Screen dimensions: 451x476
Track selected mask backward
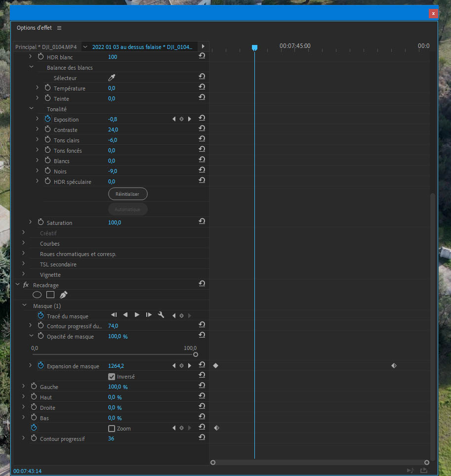(125, 315)
